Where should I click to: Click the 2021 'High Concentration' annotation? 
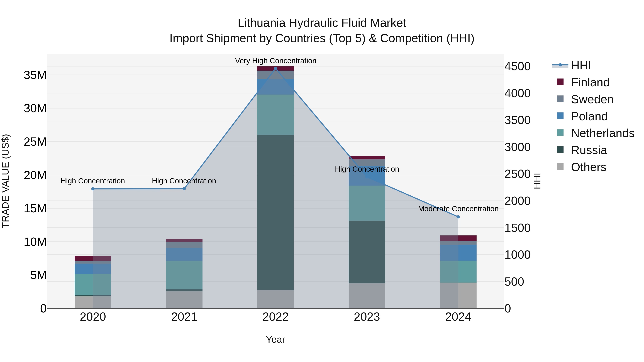184,181
